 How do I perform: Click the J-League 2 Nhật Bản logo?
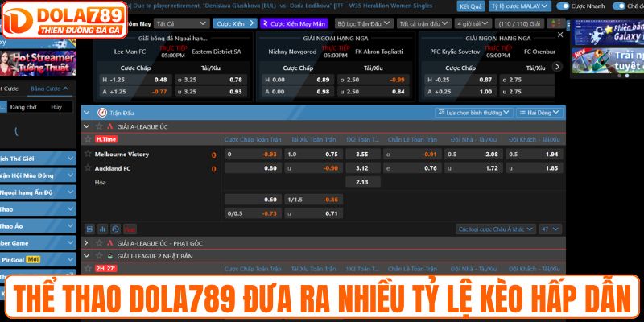point(110,255)
